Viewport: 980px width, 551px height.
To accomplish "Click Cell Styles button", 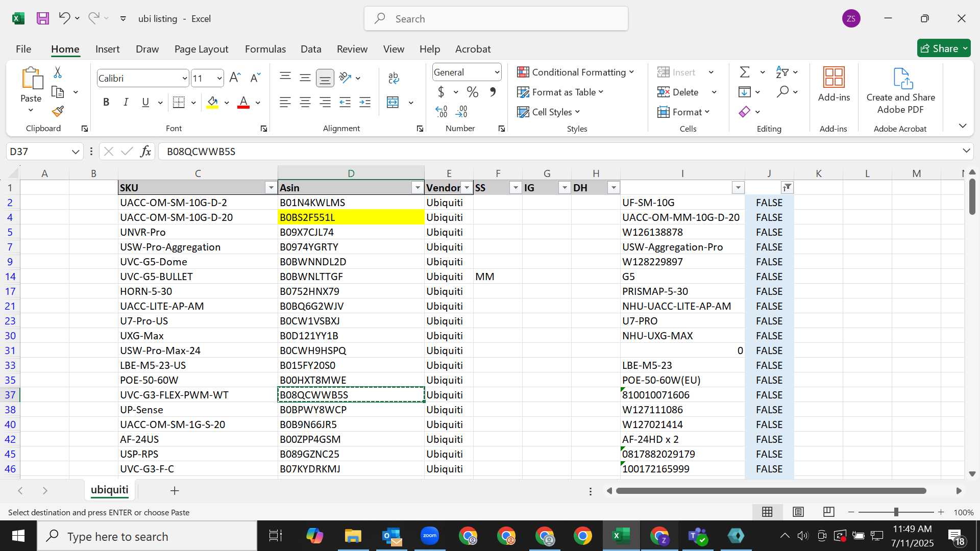I will (x=549, y=112).
